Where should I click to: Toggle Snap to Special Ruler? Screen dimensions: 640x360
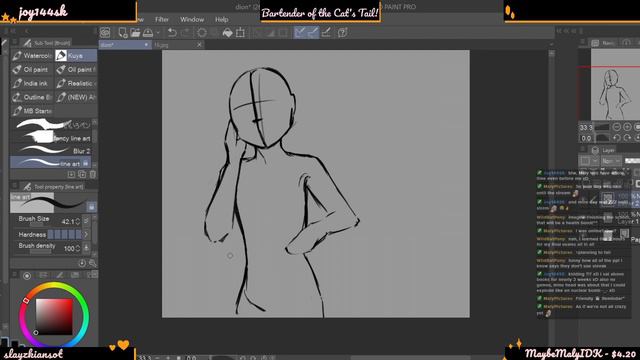[313, 32]
